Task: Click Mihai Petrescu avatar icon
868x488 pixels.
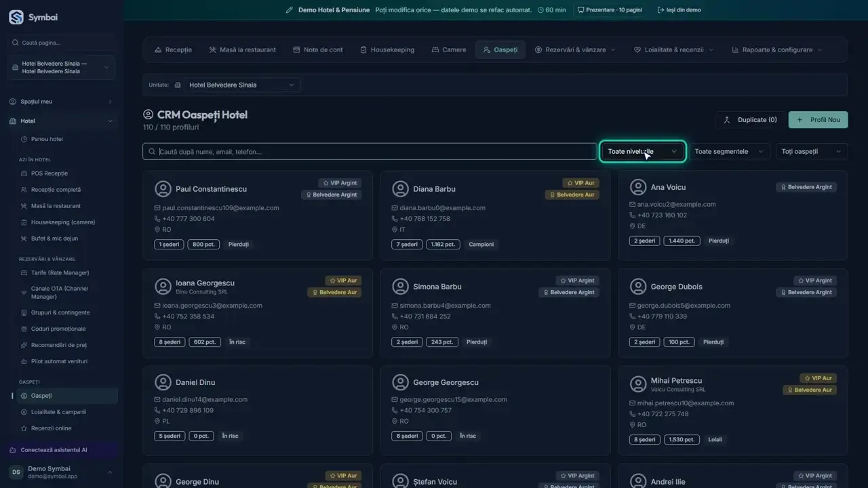Action: 637,384
